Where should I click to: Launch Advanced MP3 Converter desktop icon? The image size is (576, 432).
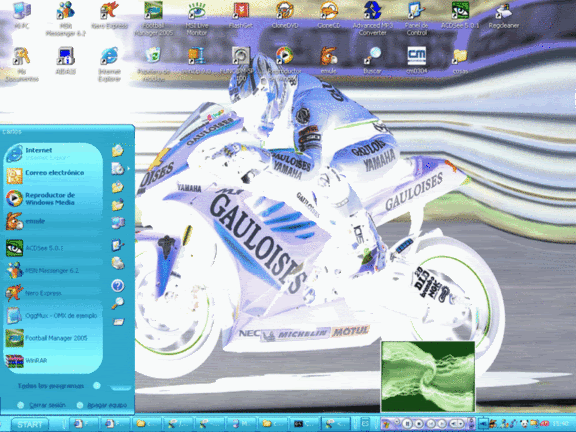click(372, 18)
